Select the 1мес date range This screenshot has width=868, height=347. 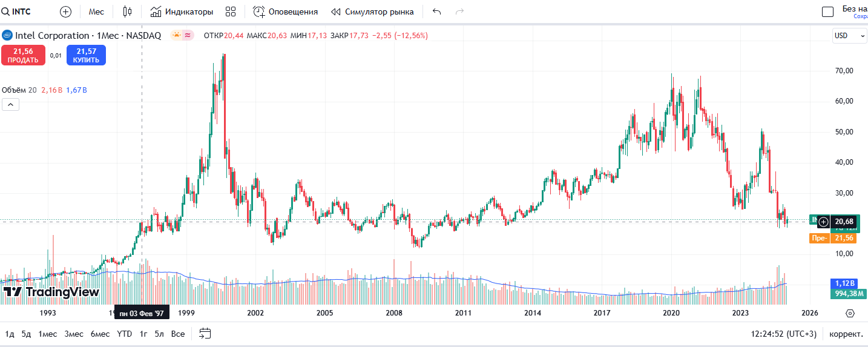click(x=48, y=334)
